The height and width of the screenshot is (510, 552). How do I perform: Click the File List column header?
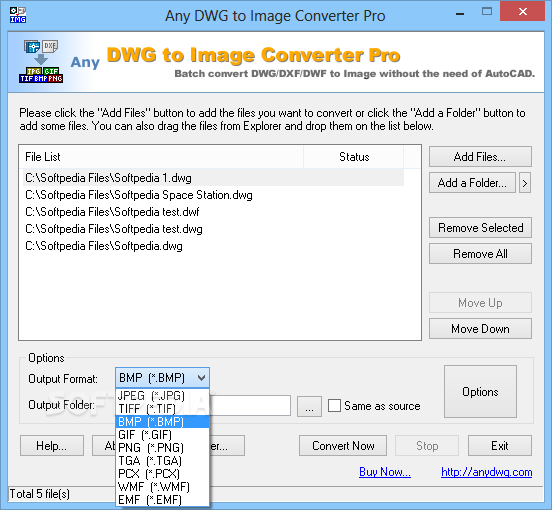[161, 157]
